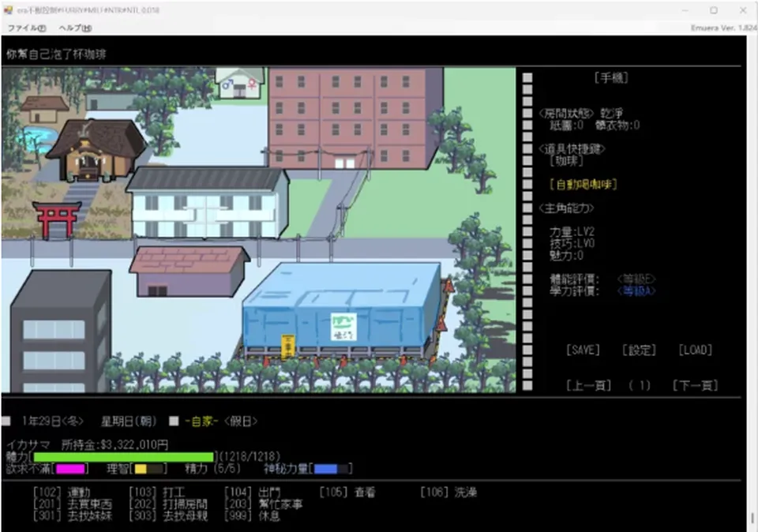Select the shrine building on the map
The height and width of the screenshot is (532, 758).
tap(96, 150)
